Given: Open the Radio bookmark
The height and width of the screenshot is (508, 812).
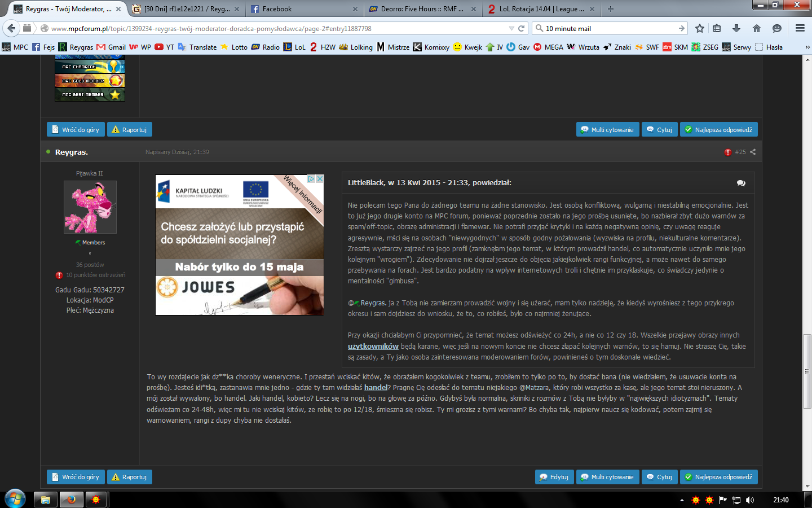Looking at the screenshot, I should [x=266, y=47].
